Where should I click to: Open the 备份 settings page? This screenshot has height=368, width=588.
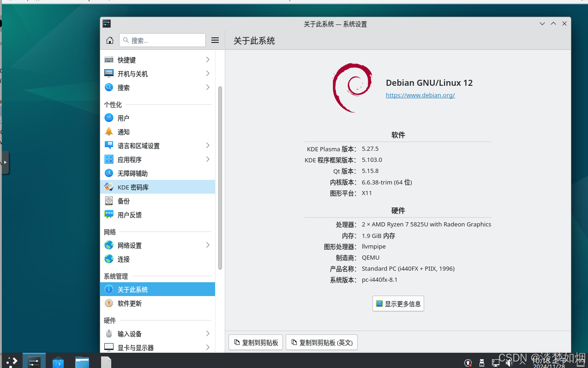pos(157,201)
